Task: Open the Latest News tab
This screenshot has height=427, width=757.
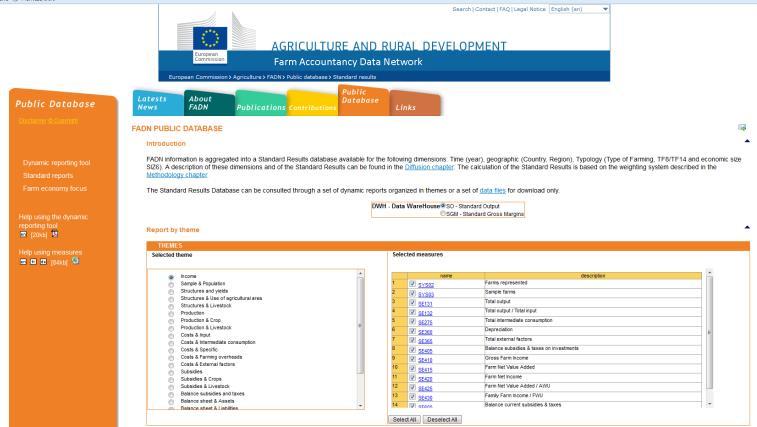Action: pyautogui.click(x=158, y=103)
